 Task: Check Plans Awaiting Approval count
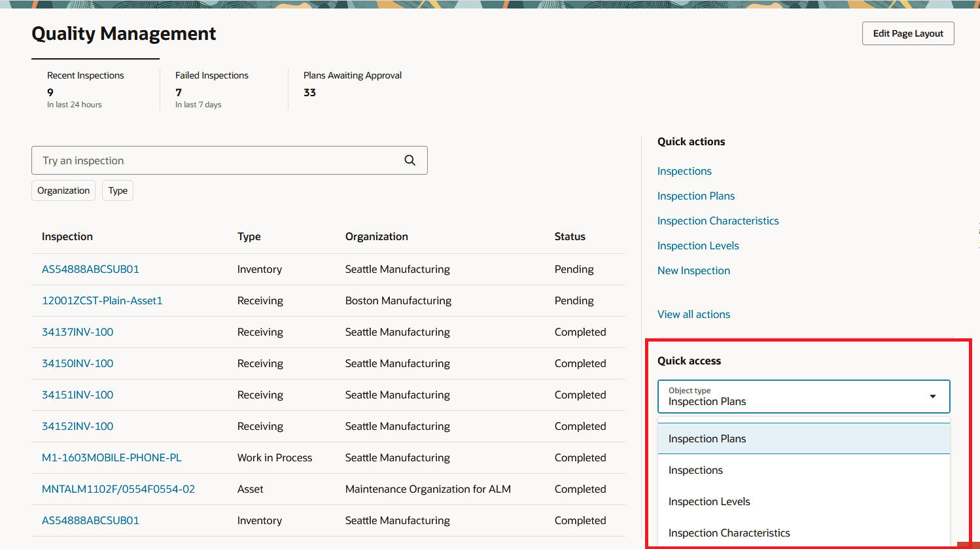click(352, 85)
